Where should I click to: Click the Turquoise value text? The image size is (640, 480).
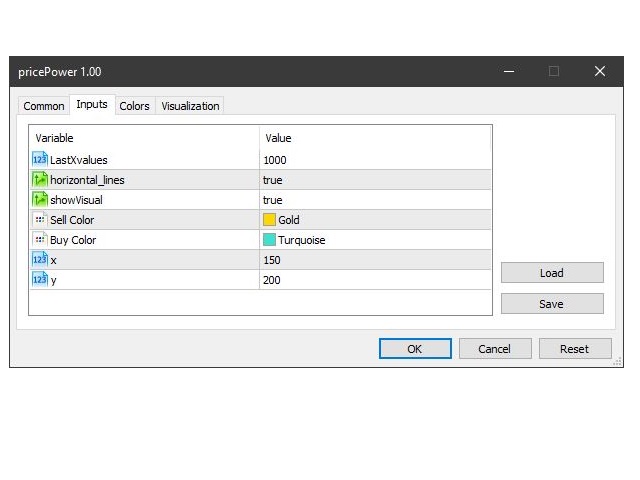click(302, 240)
